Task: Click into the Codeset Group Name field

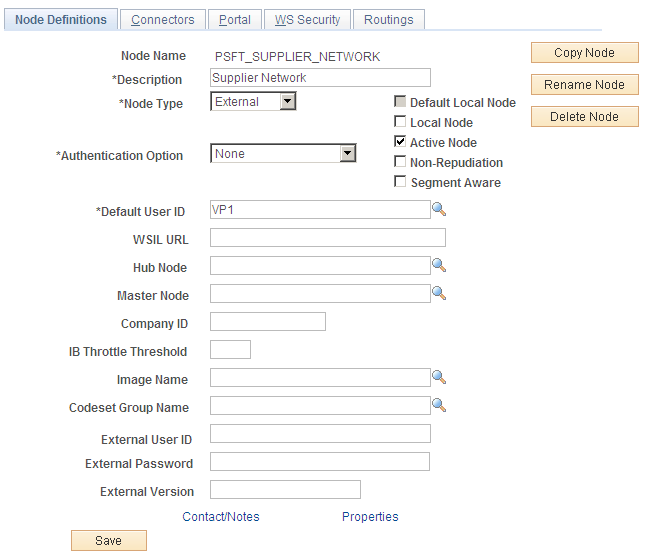Action: tap(320, 405)
